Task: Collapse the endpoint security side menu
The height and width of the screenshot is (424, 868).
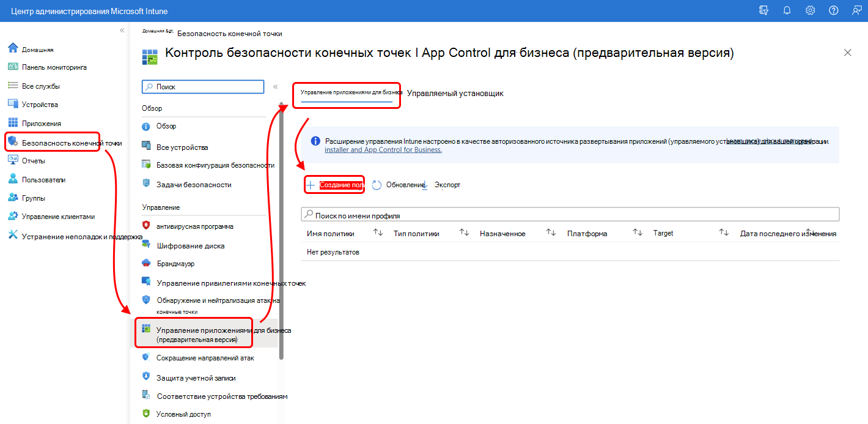Action: click(275, 87)
